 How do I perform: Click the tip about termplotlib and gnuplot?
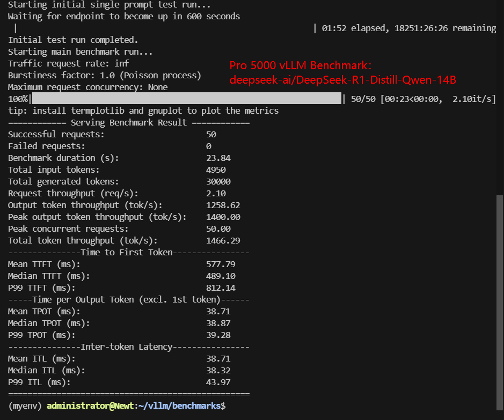tap(143, 110)
